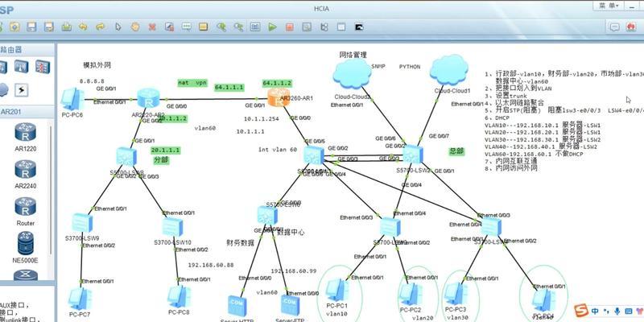Click the IME microphone tray icon
The image size is (644, 322).
(617, 311)
